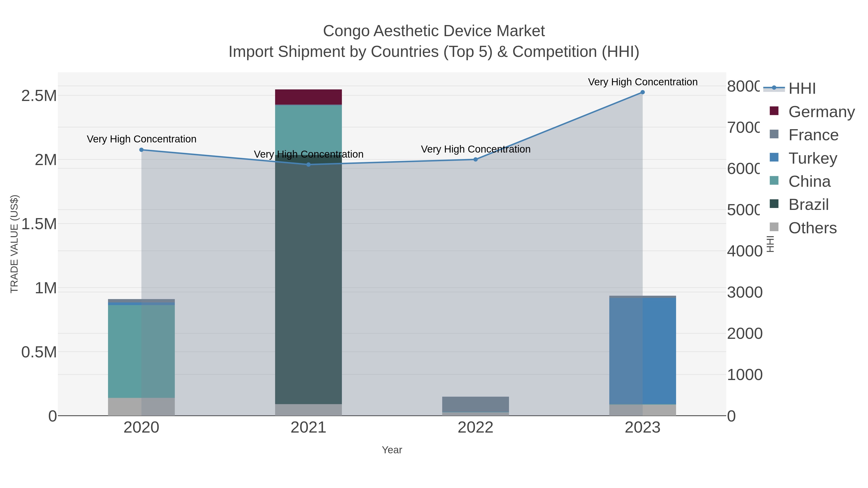Click the France slate legend swatch

pos(774,134)
